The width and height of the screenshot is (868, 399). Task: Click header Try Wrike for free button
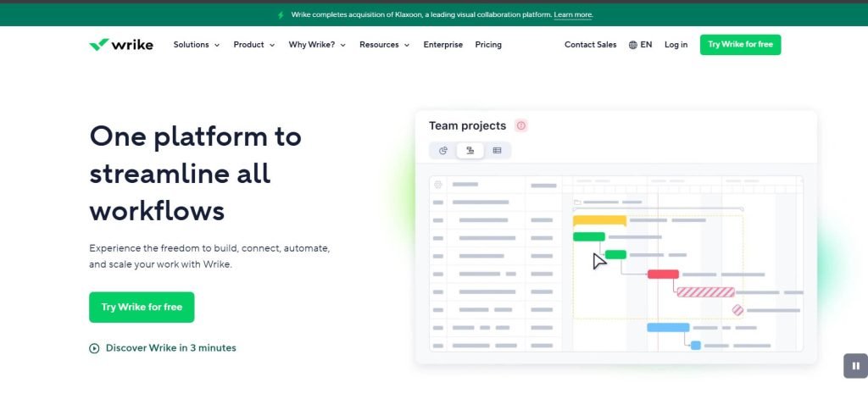740,45
